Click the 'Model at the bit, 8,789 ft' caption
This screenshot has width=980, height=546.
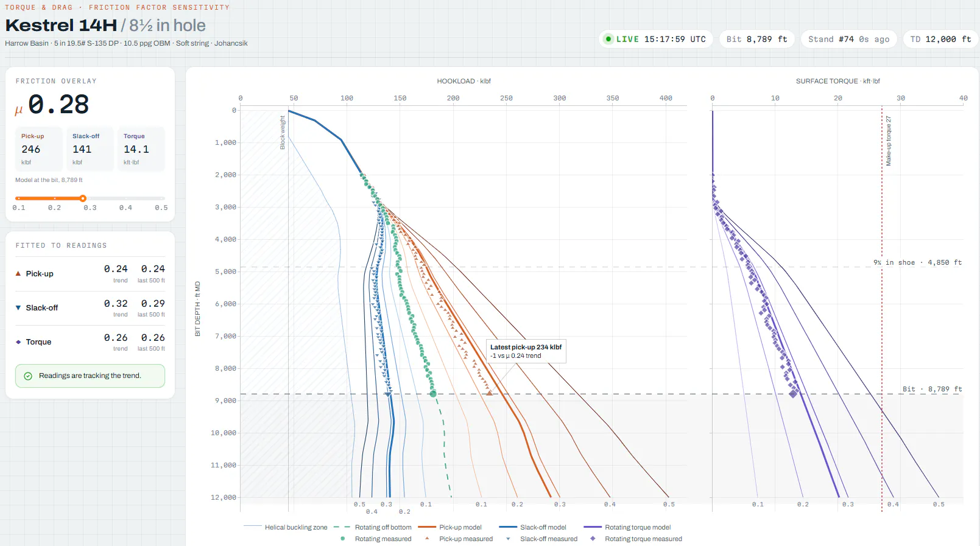(x=49, y=180)
